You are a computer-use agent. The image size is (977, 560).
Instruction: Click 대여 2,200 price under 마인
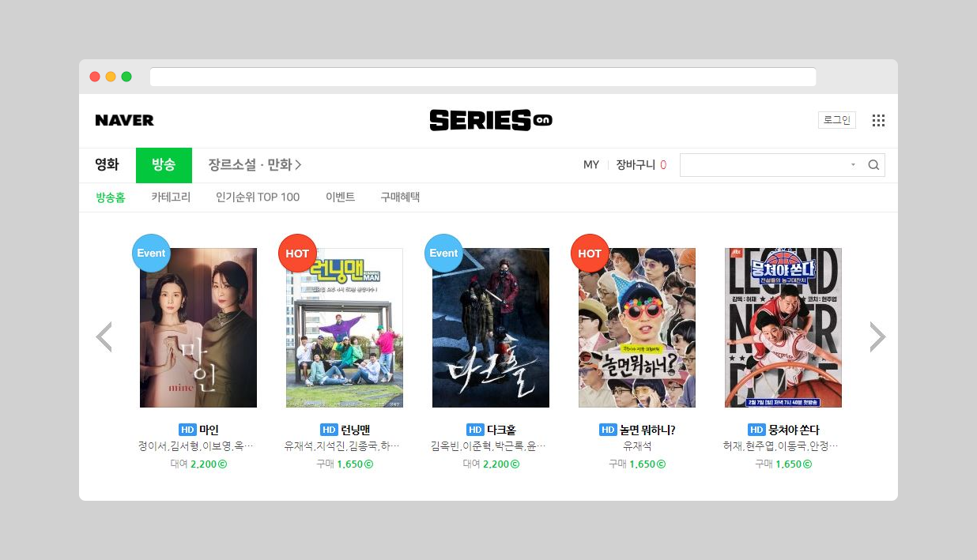198,464
